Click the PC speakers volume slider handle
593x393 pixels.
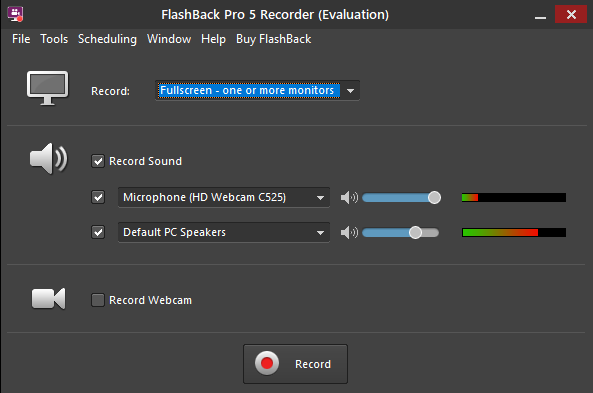click(415, 232)
